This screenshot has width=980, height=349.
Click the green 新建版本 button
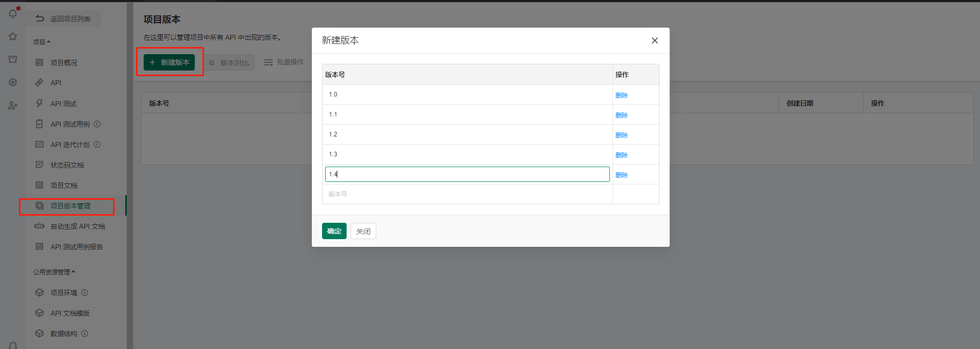coord(169,62)
